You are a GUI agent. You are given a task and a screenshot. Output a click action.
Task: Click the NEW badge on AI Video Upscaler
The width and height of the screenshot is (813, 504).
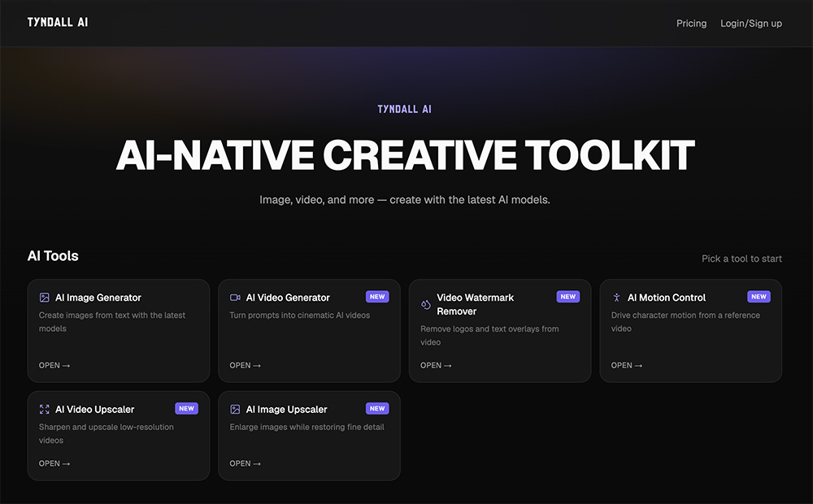[x=187, y=409]
